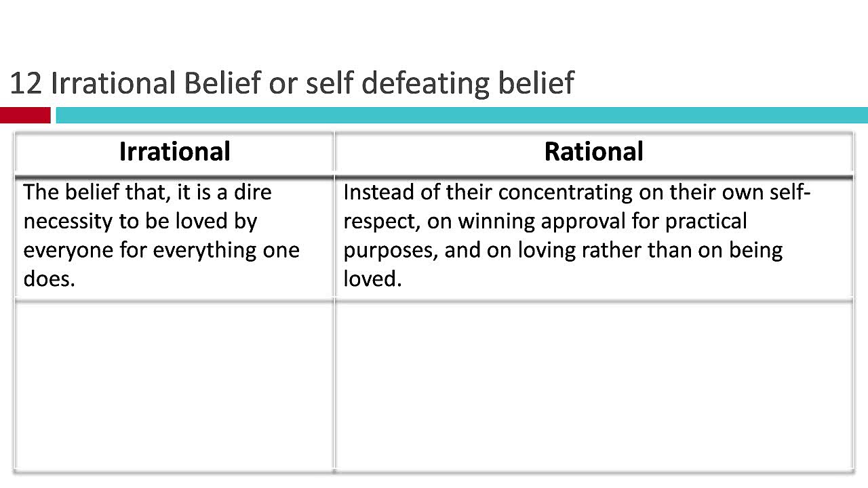Click the word "Belief" in the slide title
This screenshot has height=488, width=868.
coord(222,83)
